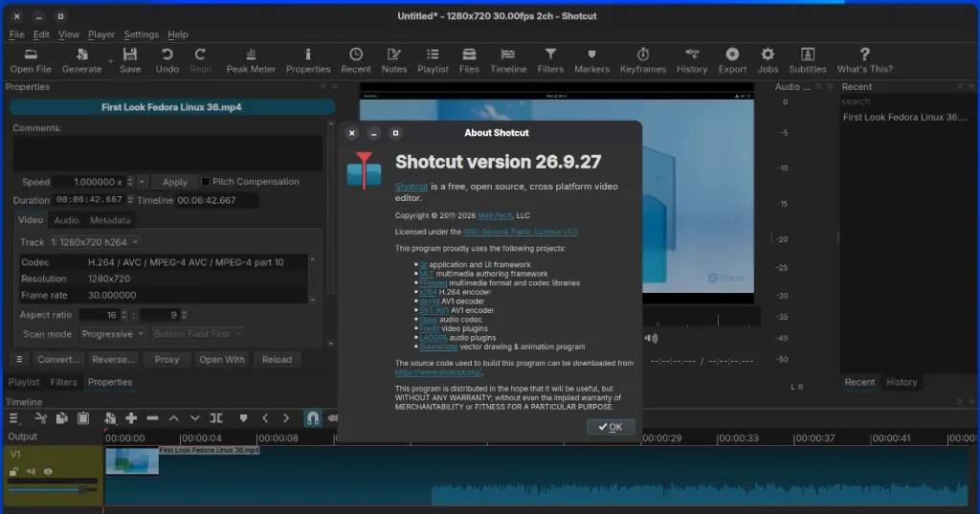Click the Comments text field
980x514 pixels.
pos(167,153)
